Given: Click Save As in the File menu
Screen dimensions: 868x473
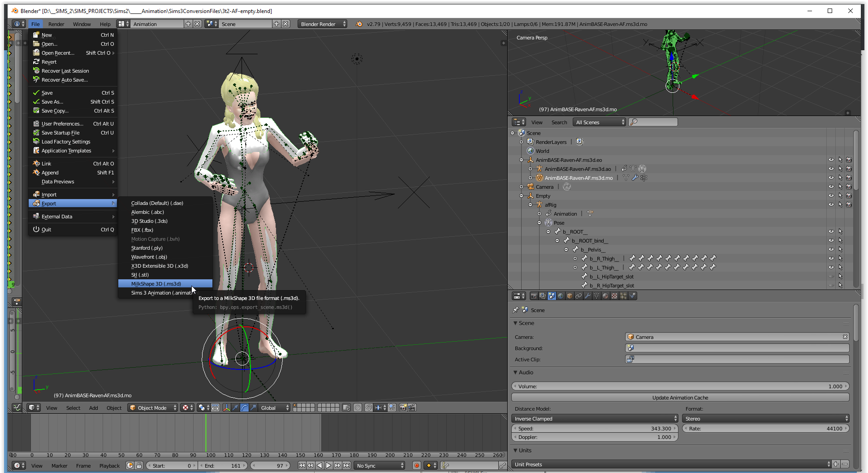Looking at the screenshot, I should [52, 102].
